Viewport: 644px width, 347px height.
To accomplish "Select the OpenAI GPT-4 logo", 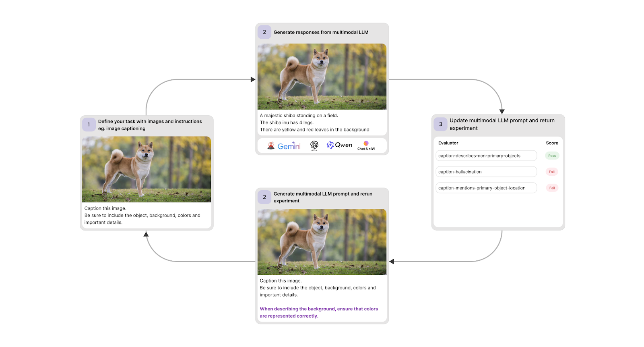I will pyautogui.click(x=314, y=145).
